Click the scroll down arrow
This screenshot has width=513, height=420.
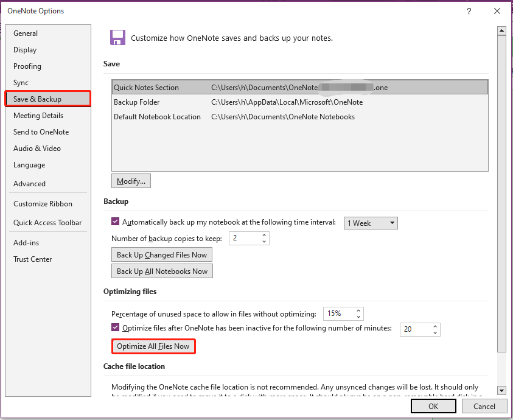pyautogui.click(x=501, y=390)
